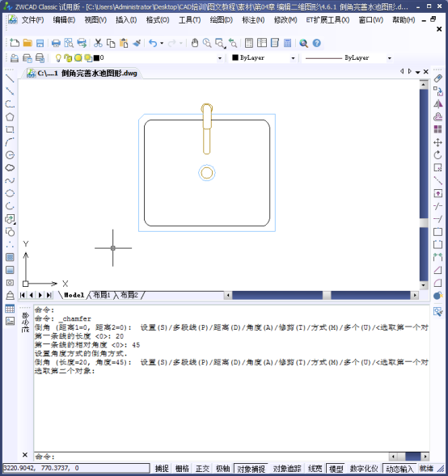The height and width of the screenshot is (476, 448).
Task: Select the Arc draw tool
Action: 10,142
